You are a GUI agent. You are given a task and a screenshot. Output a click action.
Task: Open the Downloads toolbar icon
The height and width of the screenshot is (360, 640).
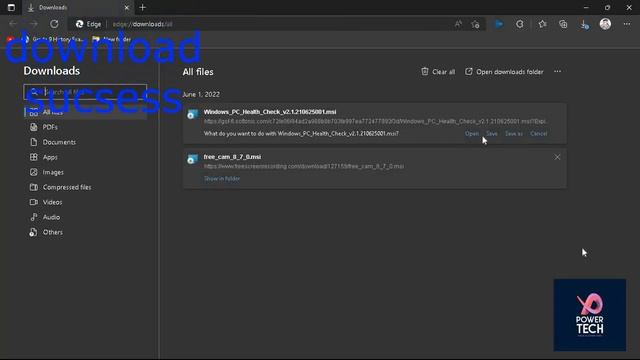pos(584,24)
